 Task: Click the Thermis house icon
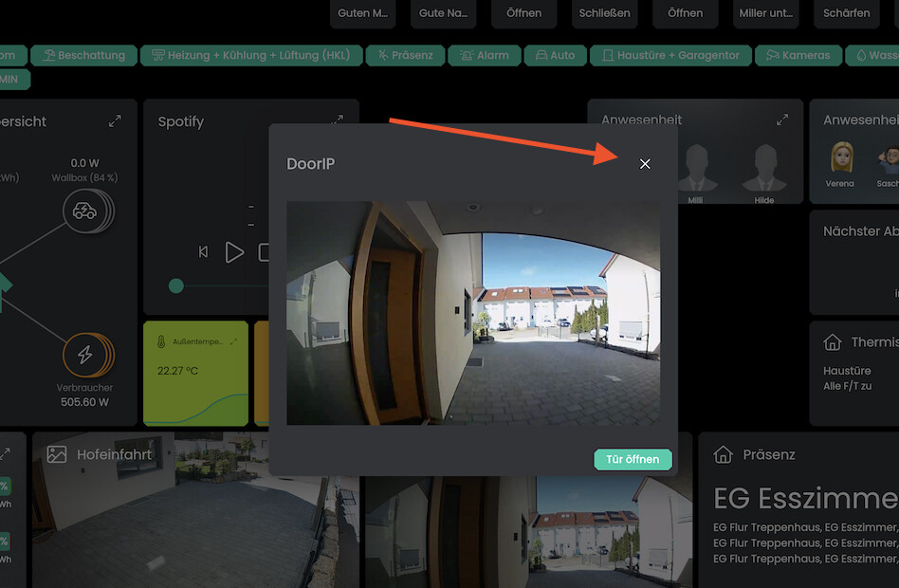(833, 342)
